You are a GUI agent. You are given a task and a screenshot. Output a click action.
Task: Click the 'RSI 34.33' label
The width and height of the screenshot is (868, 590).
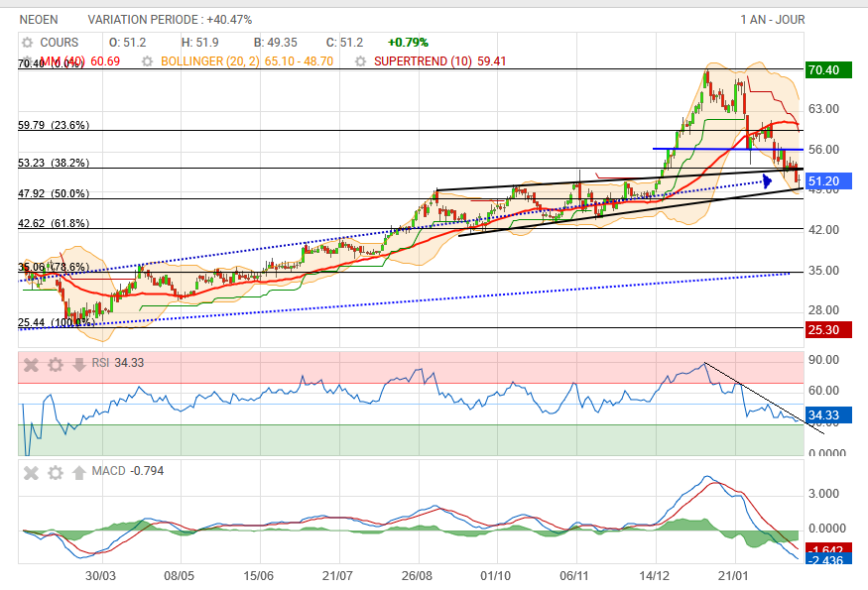pyautogui.click(x=118, y=363)
